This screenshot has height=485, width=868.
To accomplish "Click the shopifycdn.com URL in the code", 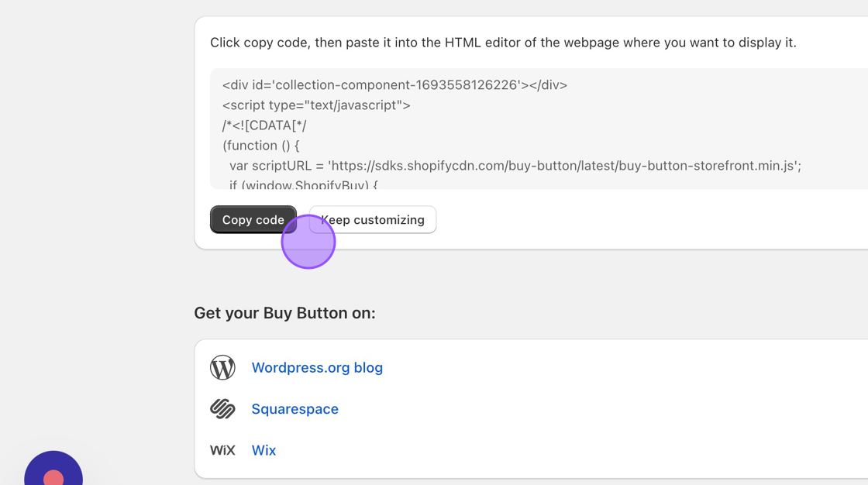I will point(563,166).
